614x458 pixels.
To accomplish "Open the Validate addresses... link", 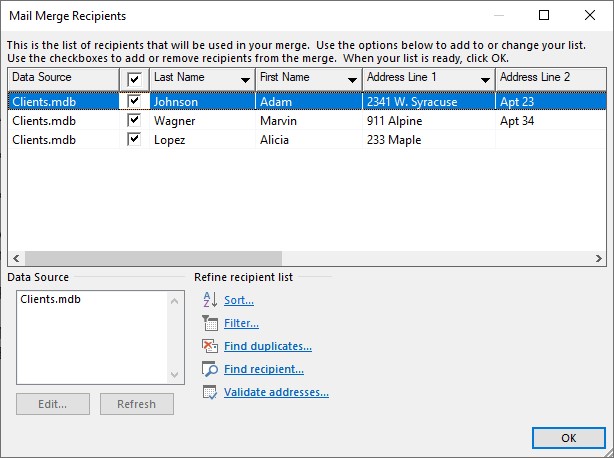I will (276, 392).
